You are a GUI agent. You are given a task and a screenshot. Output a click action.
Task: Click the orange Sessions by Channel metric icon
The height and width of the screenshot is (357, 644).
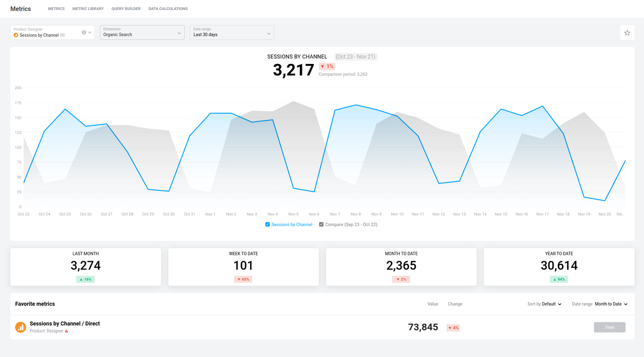coord(16,35)
